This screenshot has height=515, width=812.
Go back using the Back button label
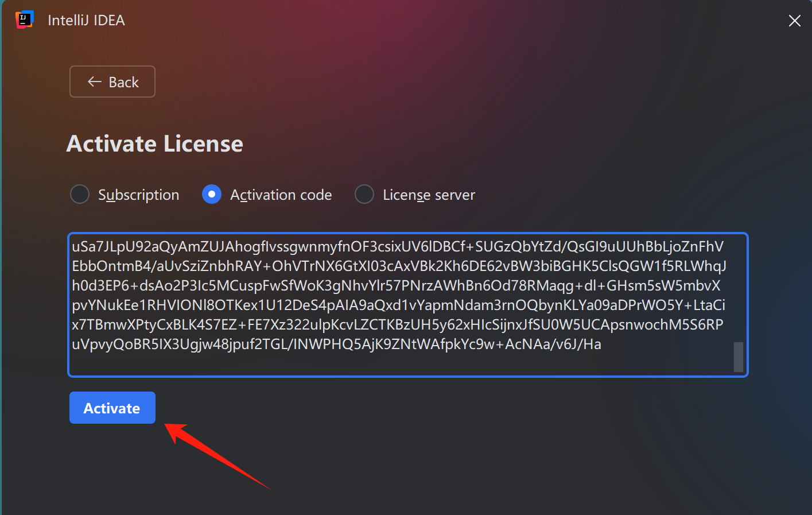(124, 82)
